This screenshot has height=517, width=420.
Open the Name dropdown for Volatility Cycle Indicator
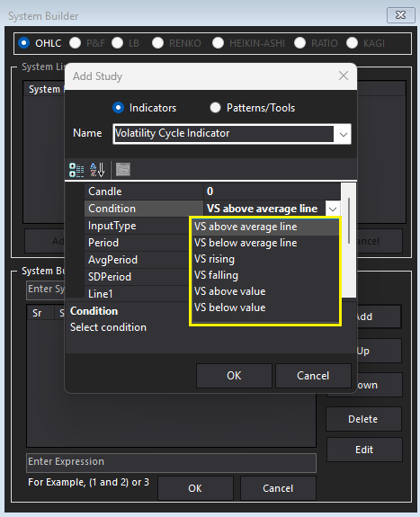(344, 134)
